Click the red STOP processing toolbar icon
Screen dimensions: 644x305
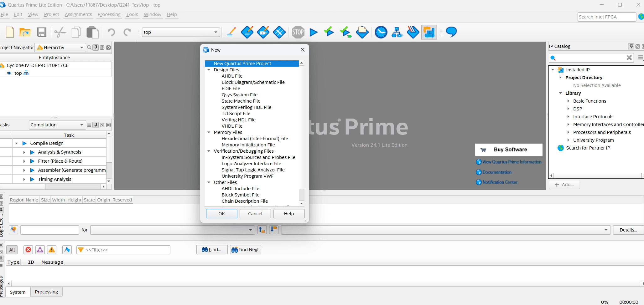coord(298,32)
